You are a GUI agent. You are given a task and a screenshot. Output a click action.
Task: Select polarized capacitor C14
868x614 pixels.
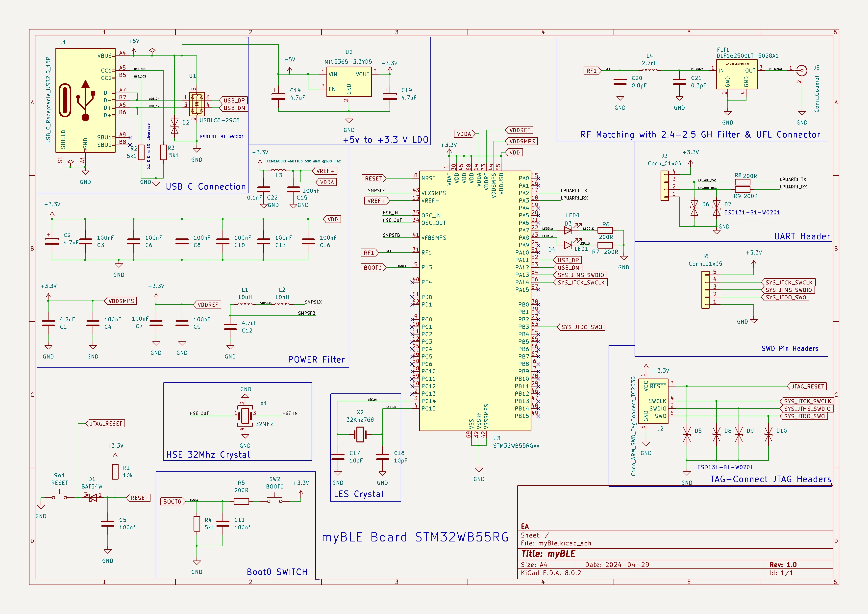tap(279, 95)
